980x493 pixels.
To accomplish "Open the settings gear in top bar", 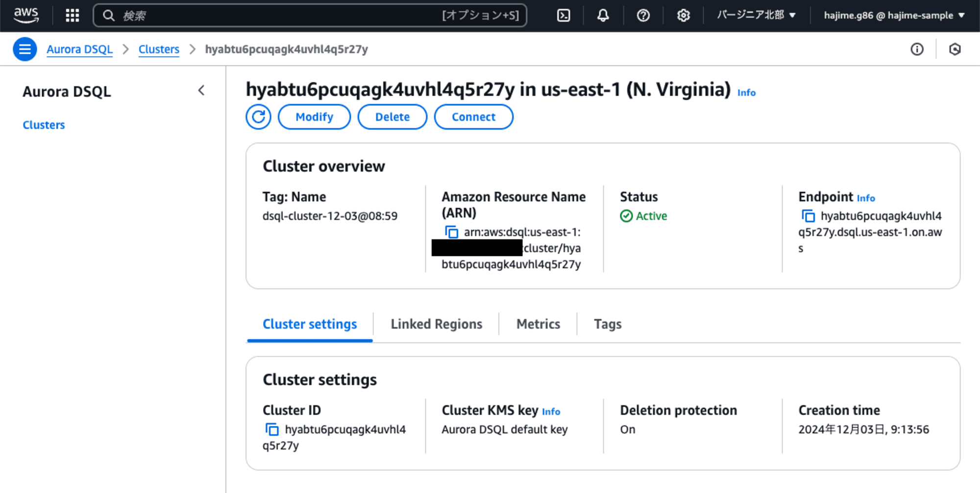I will click(x=684, y=16).
